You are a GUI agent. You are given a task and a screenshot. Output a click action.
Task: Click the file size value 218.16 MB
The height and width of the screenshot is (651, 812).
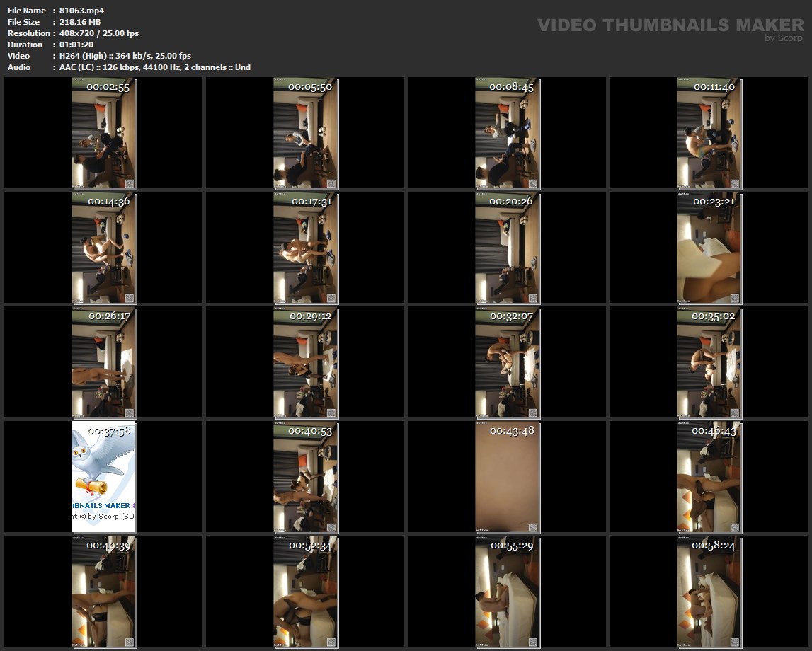(80, 22)
